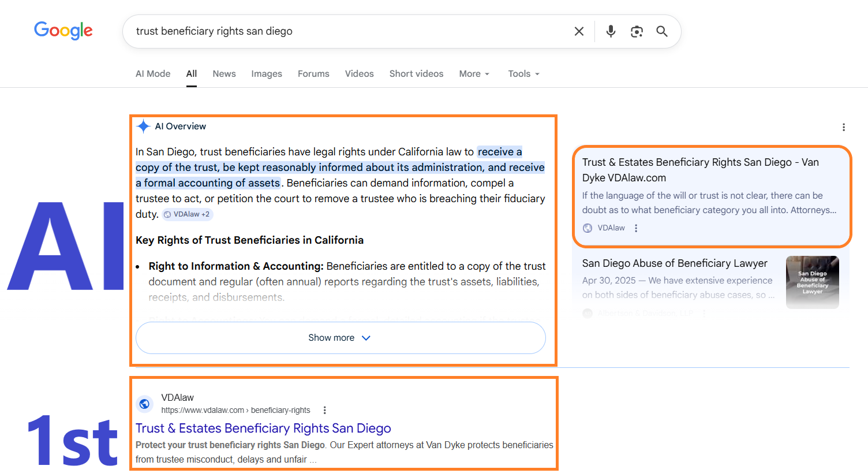Click the VDAlaw +2 sources chip
This screenshot has width=868, height=473.
pos(187,214)
